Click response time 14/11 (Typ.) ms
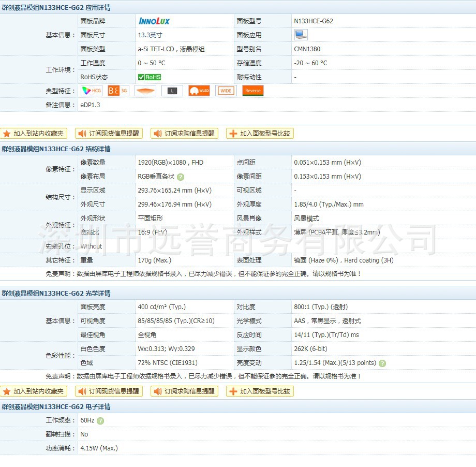This screenshot has width=476, height=467. coord(326,334)
